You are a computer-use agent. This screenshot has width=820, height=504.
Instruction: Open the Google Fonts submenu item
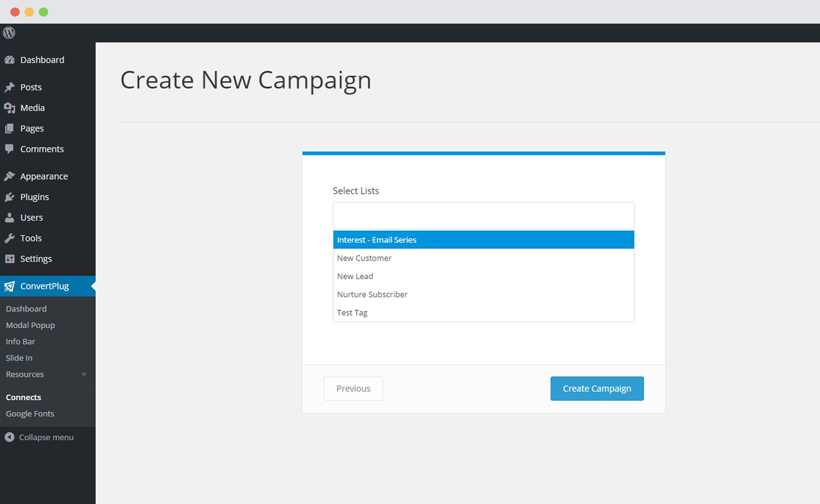point(30,414)
